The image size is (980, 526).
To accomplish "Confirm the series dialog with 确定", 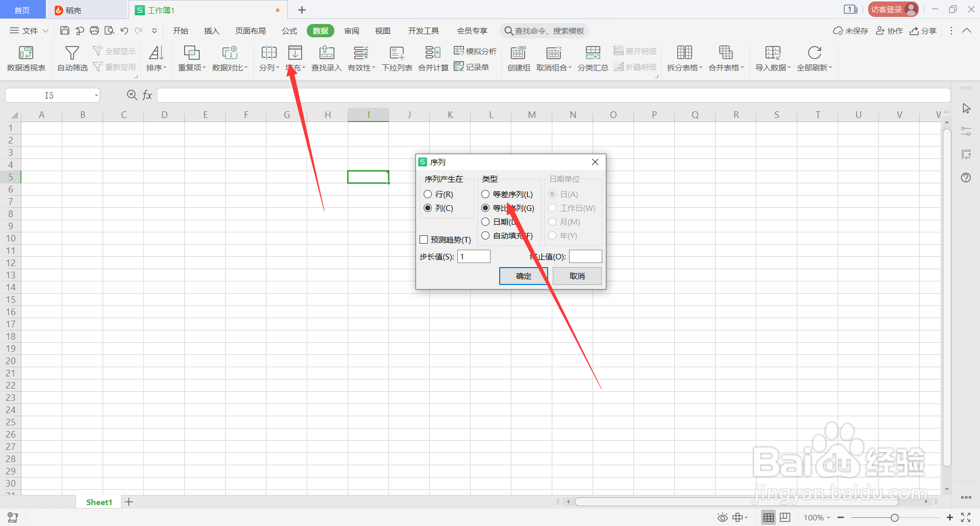I will (524, 276).
